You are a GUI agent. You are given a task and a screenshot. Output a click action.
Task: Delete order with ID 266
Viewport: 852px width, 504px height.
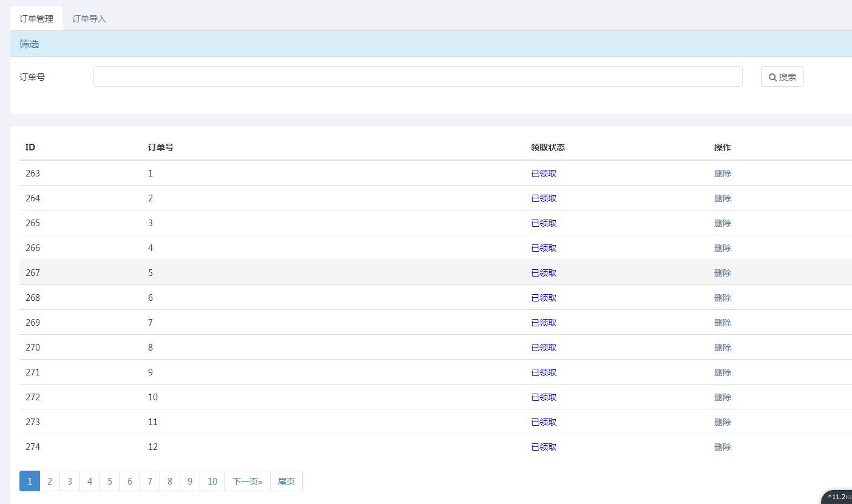[723, 248]
